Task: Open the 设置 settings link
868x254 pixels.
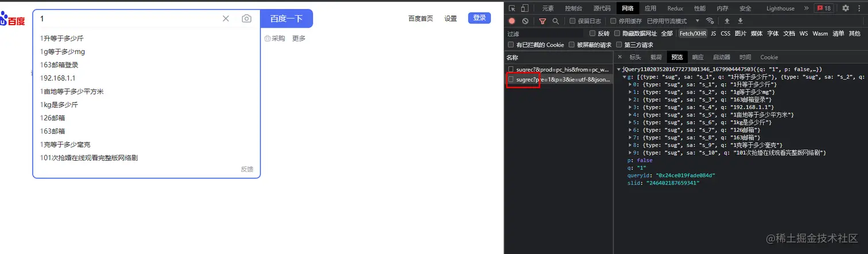Action: 451,18
